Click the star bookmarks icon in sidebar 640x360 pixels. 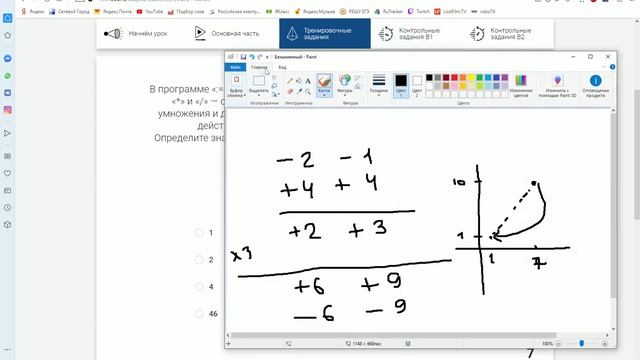pyautogui.click(x=7, y=36)
